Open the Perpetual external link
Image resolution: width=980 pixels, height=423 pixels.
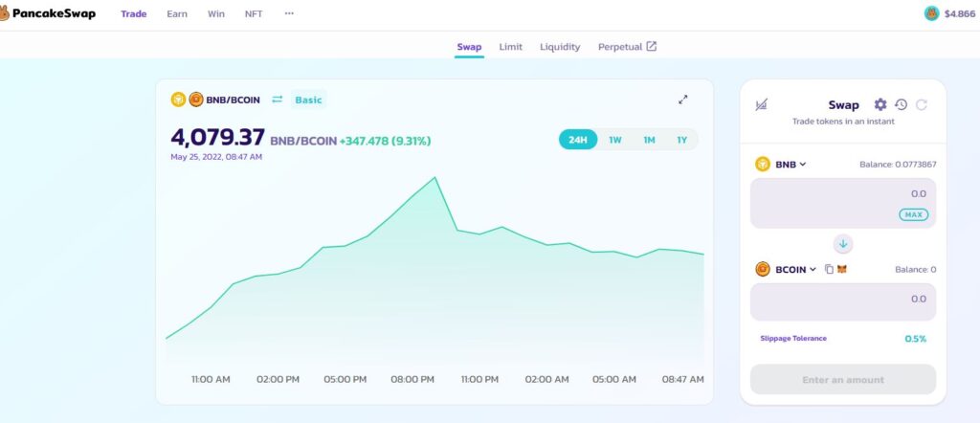point(628,46)
